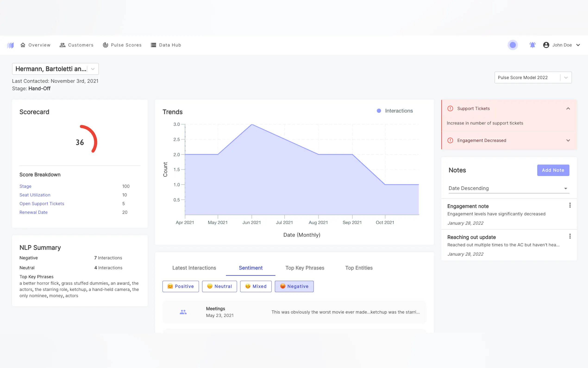The image size is (588, 368).
Task: Click the app logo icon
Action: [10, 45]
